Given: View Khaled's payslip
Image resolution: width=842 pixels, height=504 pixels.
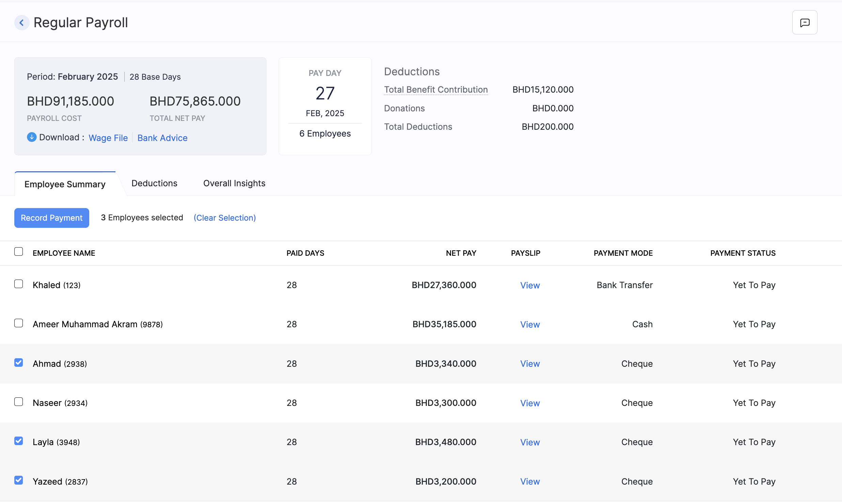Looking at the screenshot, I should click(530, 285).
